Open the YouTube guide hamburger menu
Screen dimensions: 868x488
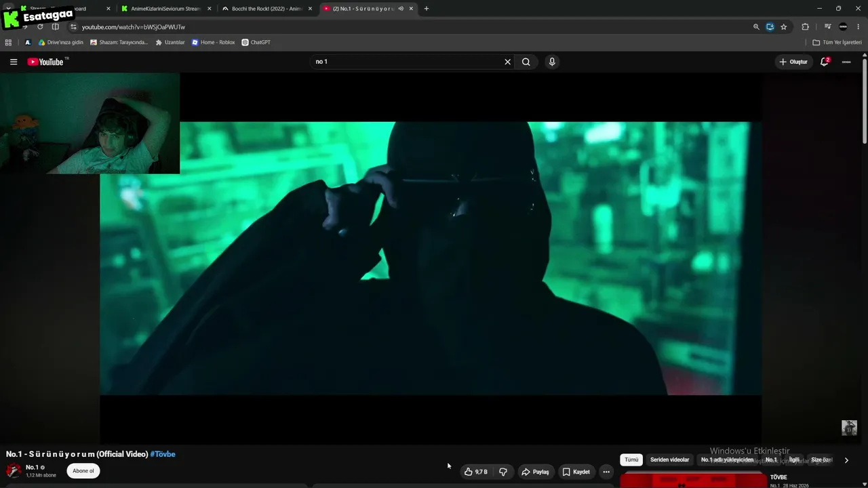click(14, 62)
